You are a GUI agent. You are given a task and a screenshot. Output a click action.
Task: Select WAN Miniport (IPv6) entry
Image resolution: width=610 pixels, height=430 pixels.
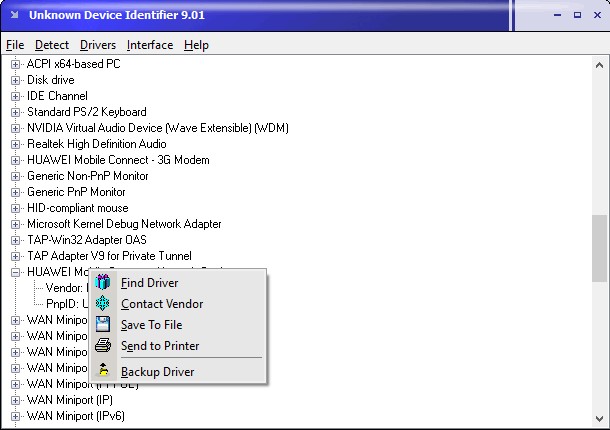tap(76, 416)
